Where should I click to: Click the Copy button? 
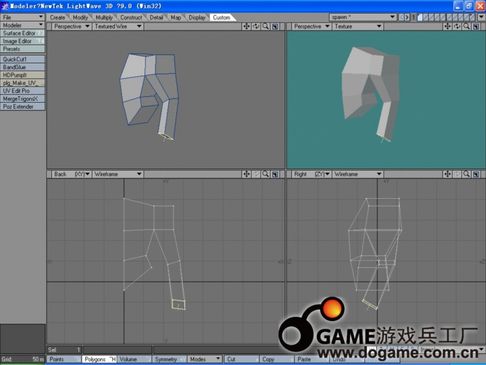coord(277,359)
